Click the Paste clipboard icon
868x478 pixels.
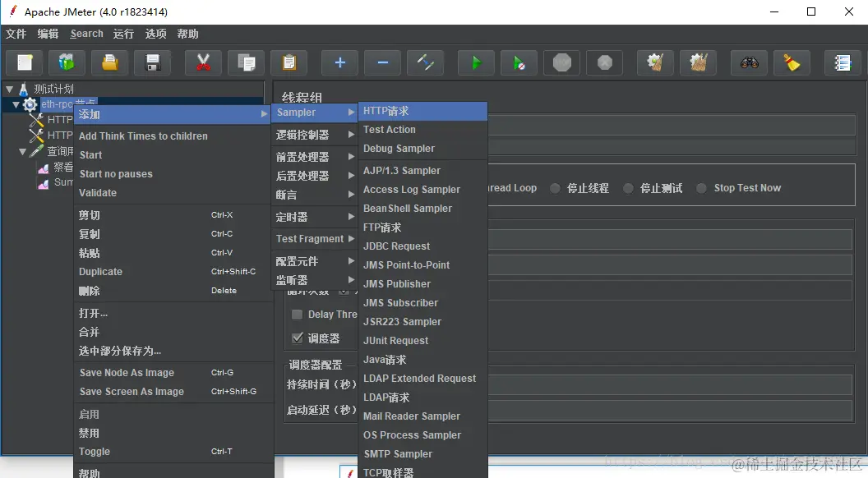click(289, 62)
